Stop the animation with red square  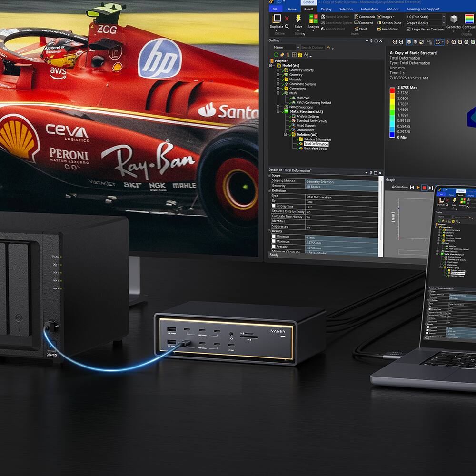(x=425, y=188)
